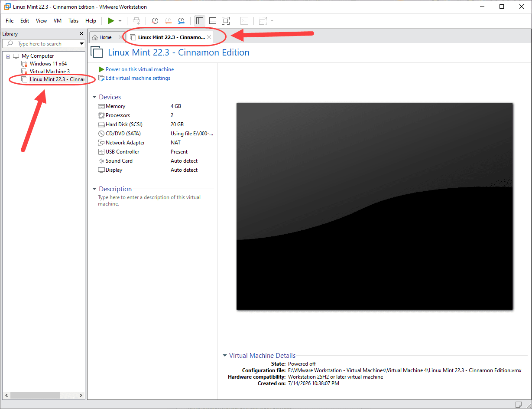
Task: Click the VM screen preview thumbnail
Action: pos(374,206)
